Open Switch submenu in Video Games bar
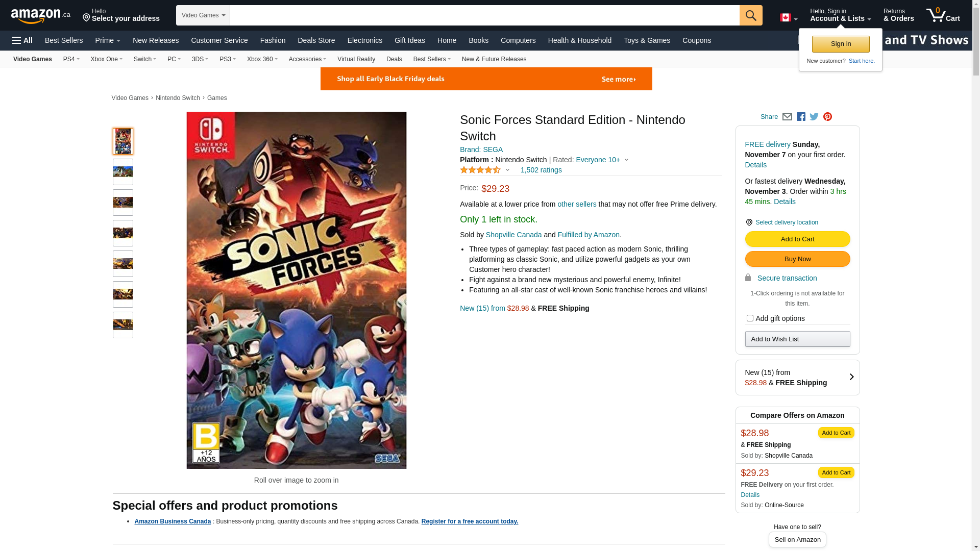This screenshot has height=551, width=980. [145, 59]
